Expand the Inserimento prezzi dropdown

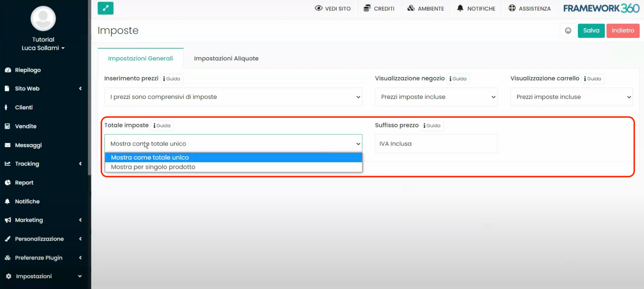pos(233,97)
